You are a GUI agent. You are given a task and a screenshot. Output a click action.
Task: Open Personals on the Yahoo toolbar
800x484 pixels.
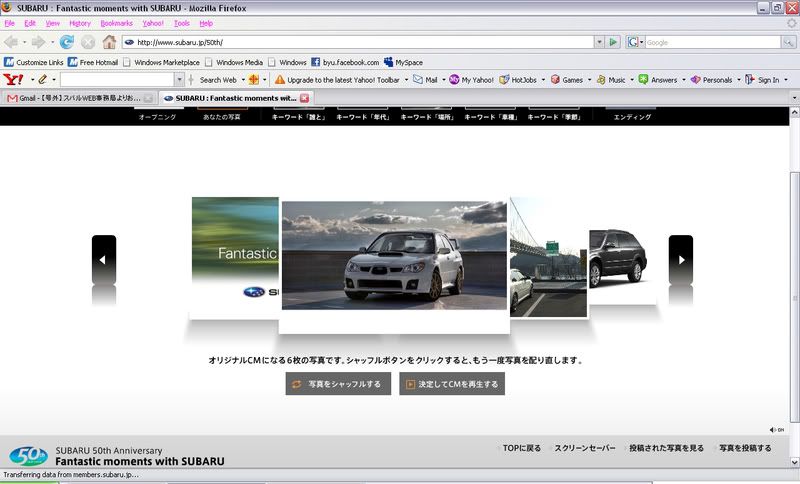pyautogui.click(x=712, y=80)
